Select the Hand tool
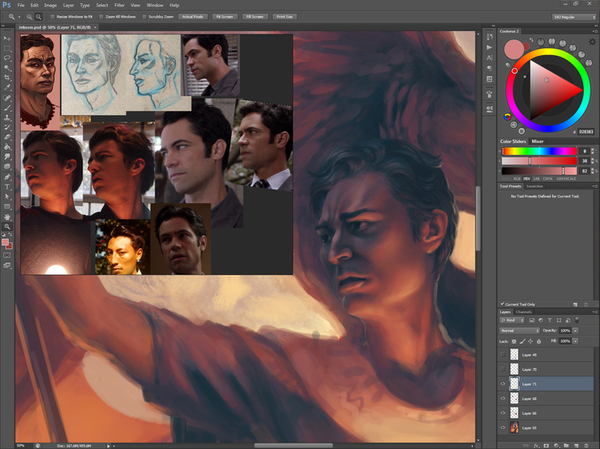 7,217
